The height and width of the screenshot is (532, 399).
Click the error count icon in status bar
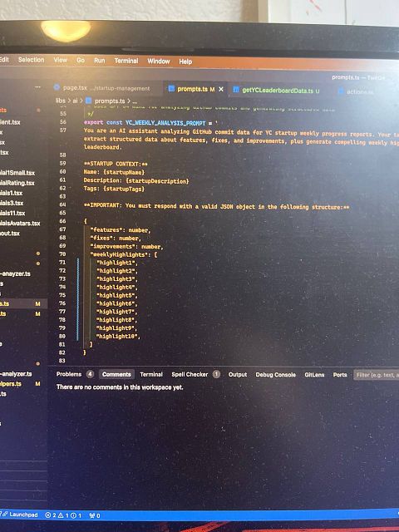tap(48, 515)
